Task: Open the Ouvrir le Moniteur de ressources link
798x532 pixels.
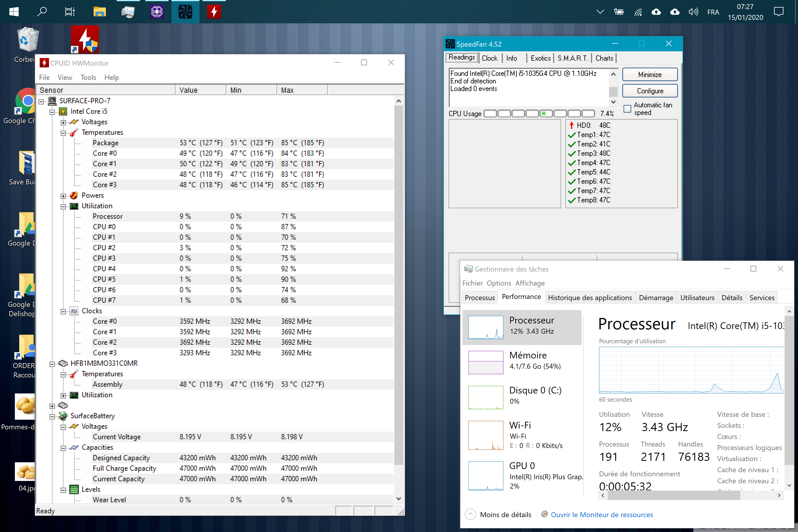Action: point(601,515)
